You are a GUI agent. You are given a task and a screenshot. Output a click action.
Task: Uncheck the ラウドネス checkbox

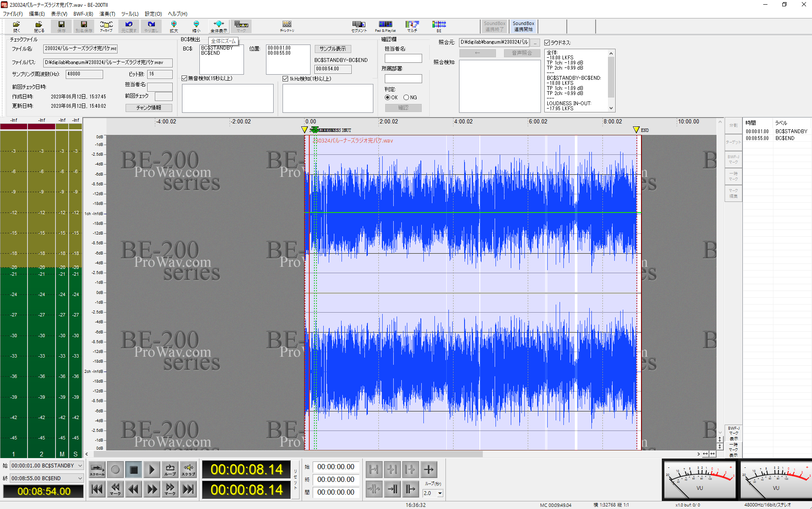pyautogui.click(x=547, y=42)
